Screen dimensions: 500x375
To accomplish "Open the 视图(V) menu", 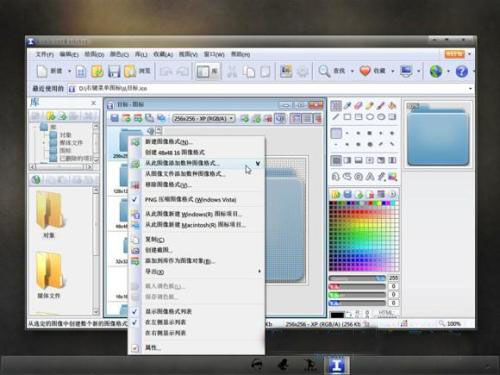I will point(188,54).
